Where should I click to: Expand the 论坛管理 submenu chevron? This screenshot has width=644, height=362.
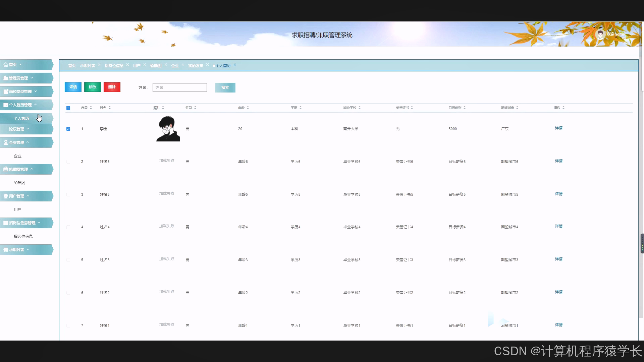28,129
